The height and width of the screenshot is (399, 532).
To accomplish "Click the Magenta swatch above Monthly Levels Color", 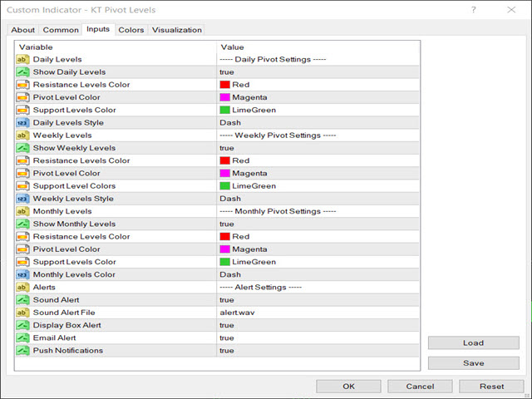I will pos(225,249).
